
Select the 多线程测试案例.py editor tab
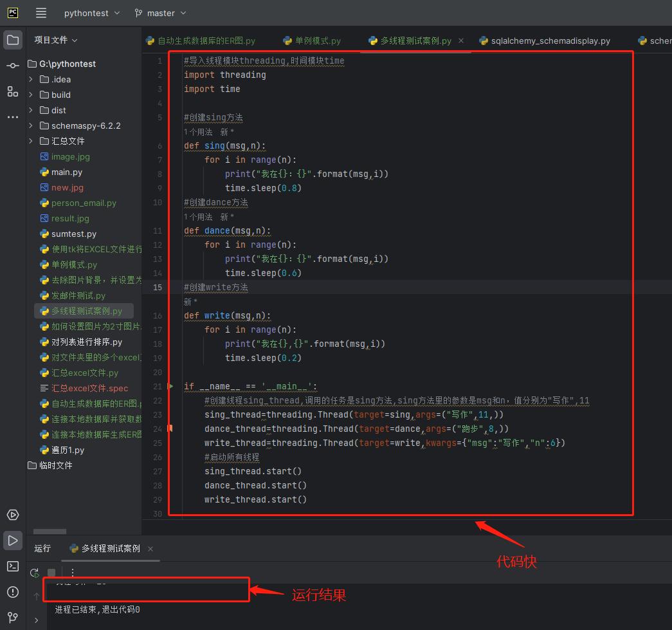[x=410, y=41]
